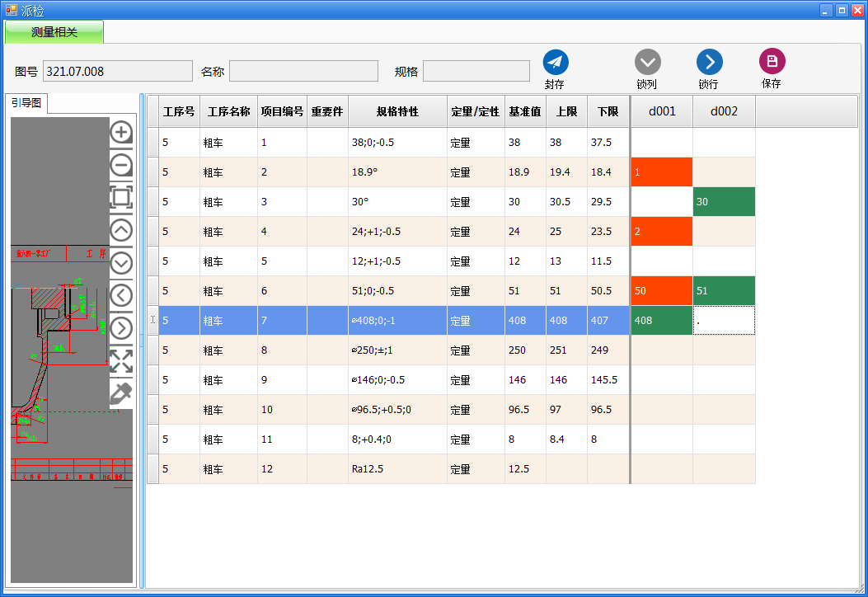Save using the 保存 button
868x597 pixels.
click(x=772, y=63)
